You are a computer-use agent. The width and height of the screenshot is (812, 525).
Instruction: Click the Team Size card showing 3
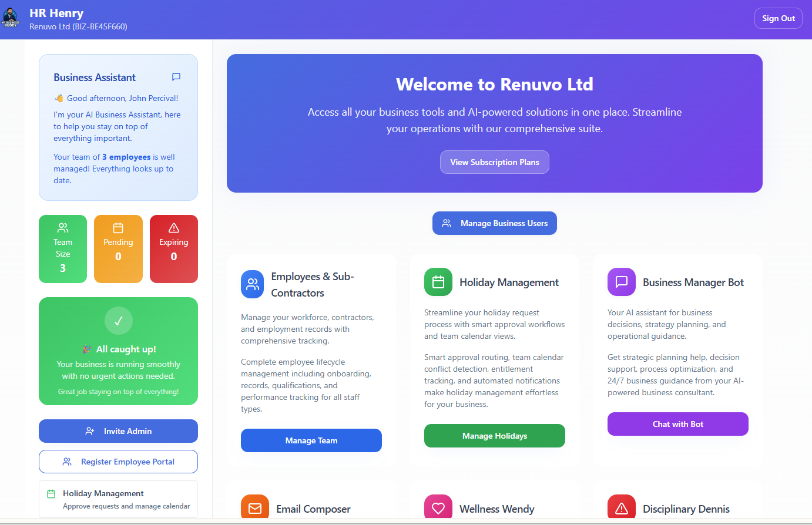[x=63, y=249]
